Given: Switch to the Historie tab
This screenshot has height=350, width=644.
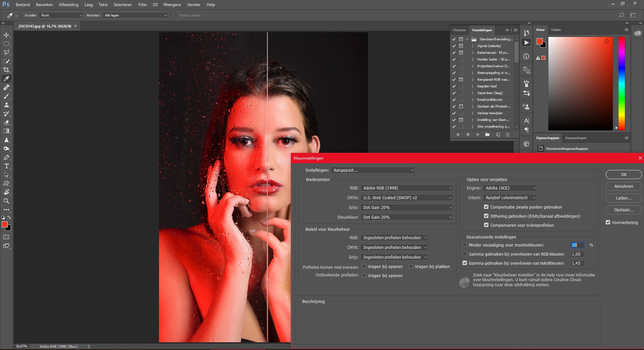Looking at the screenshot, I should click(459, 30).
